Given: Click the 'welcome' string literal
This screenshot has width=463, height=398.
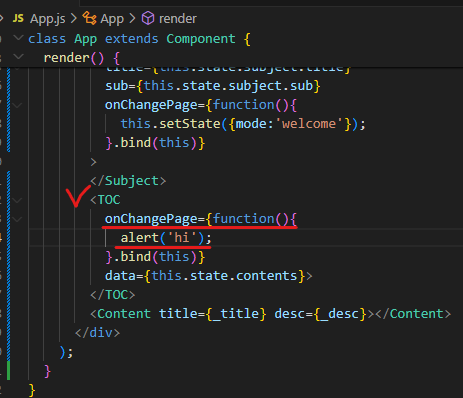Looking at the screenshot, I should [309, 124].
